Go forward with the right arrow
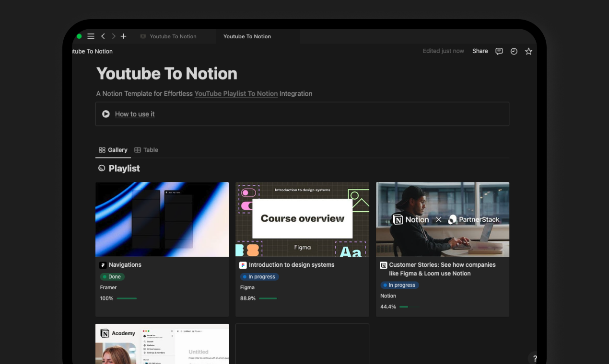Screen dimensions: 609x364 (114, 36)
